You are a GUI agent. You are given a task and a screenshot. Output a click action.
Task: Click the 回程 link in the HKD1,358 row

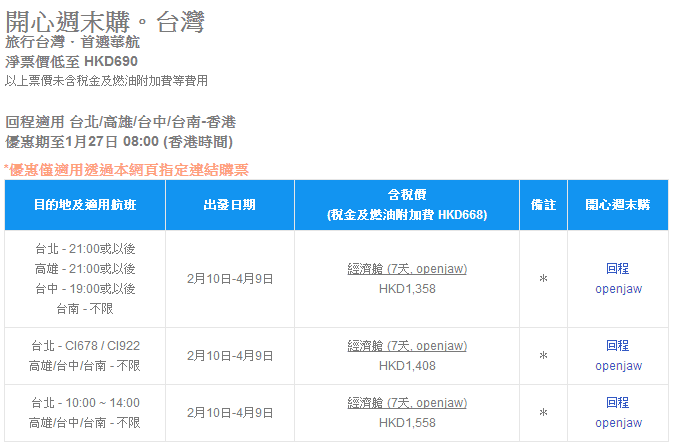[x=617, y=269]
